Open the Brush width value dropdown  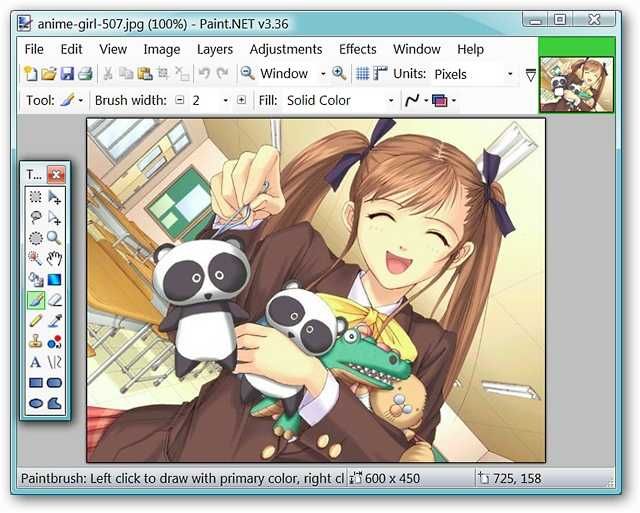226,100
